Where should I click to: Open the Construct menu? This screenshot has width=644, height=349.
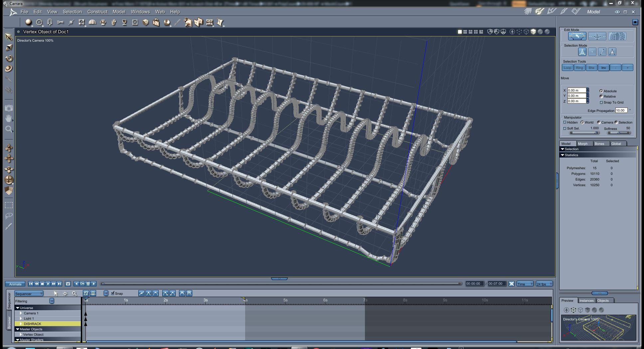(x=97, y=12)
